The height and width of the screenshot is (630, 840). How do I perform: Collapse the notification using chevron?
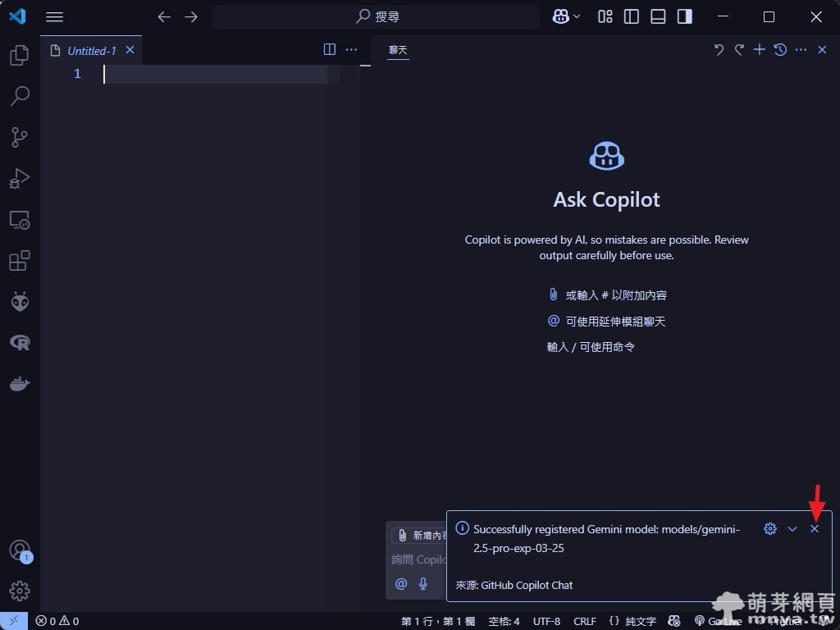(x=792, y=529)
